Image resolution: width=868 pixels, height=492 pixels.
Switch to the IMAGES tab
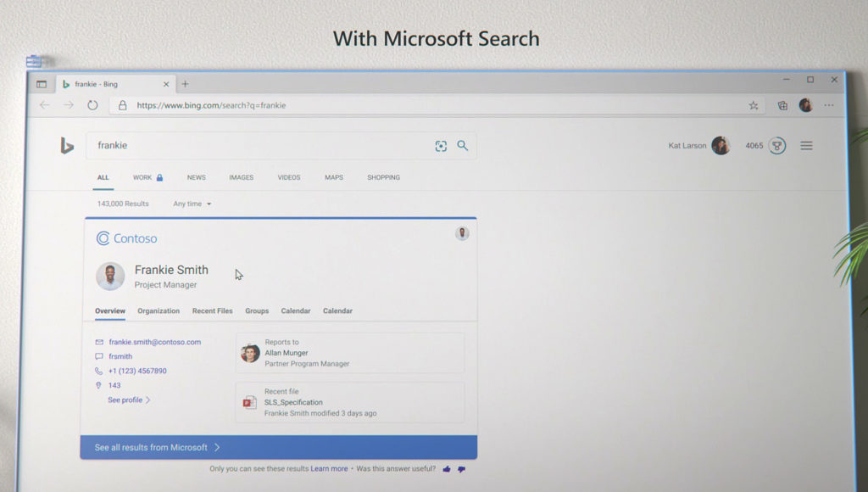point(242,177)
